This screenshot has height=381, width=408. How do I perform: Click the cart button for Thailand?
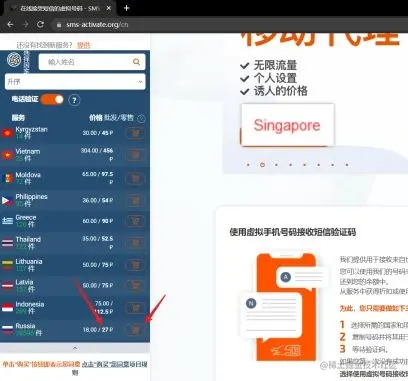135,243
